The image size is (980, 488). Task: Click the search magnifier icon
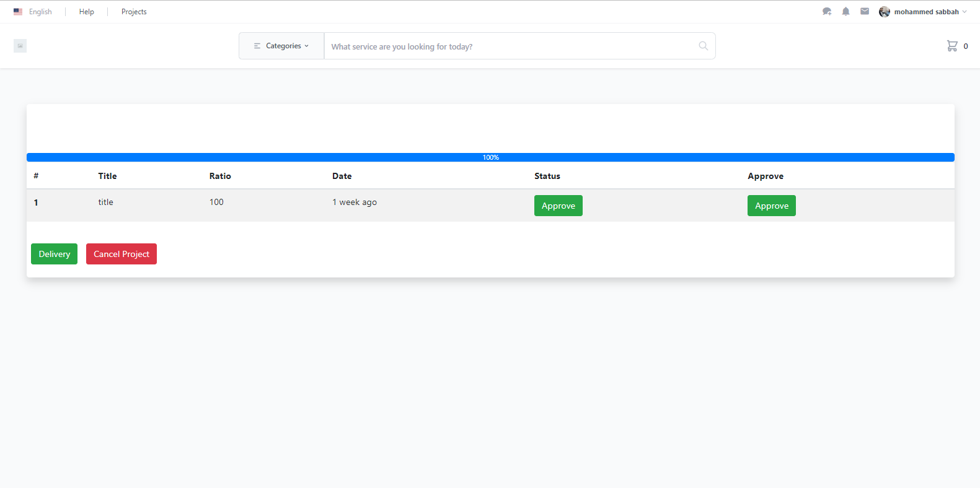[703, 46]
